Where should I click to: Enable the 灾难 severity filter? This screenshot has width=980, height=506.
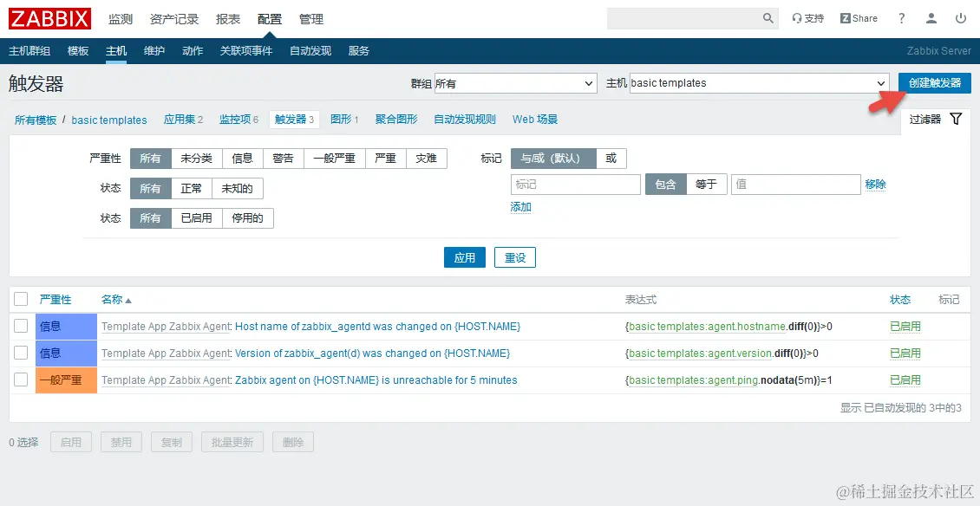point(426,159)
